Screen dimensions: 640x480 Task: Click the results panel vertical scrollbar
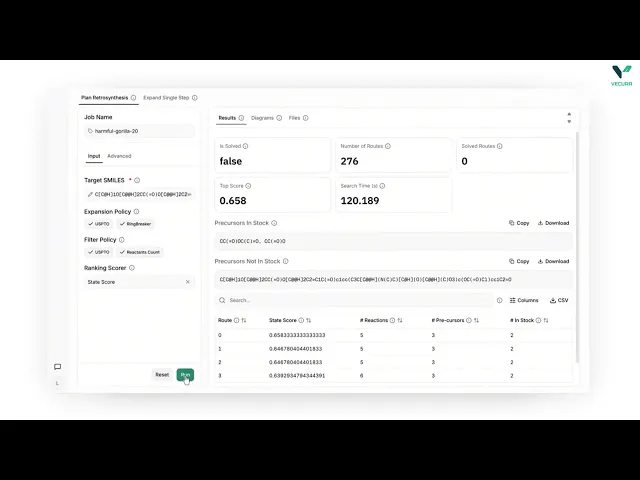tap(577, 247)
